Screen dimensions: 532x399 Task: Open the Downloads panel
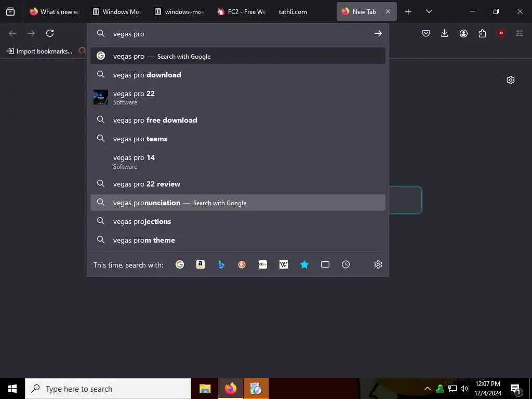445,33
